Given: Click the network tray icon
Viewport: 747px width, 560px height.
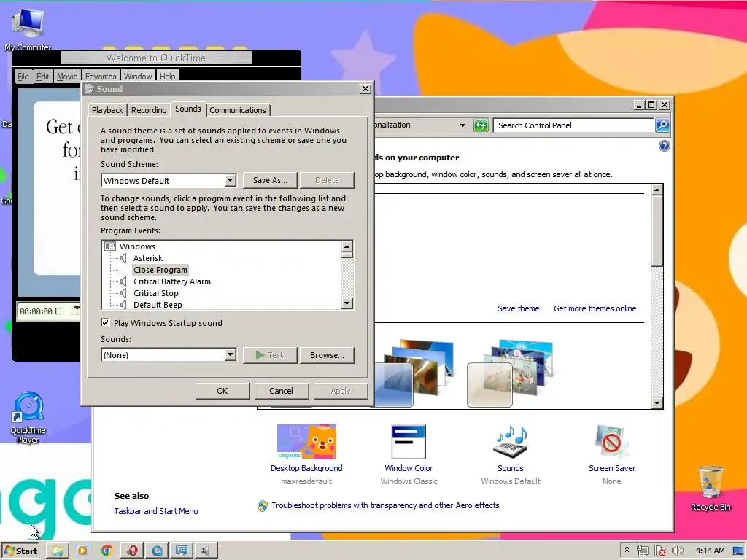Looking at the screenshot, I should [642, 551].
